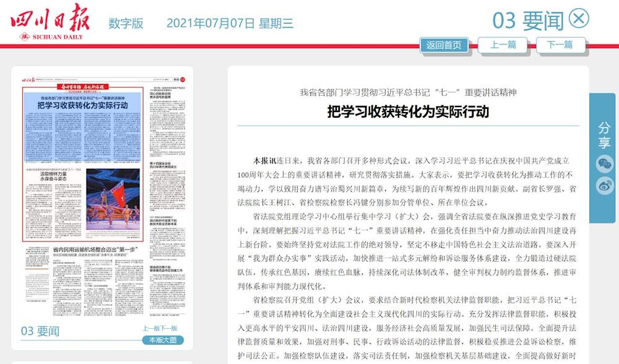Click the date 2021年07月07日 星期三
Screen dimensions: 619x364
[230, 24]
